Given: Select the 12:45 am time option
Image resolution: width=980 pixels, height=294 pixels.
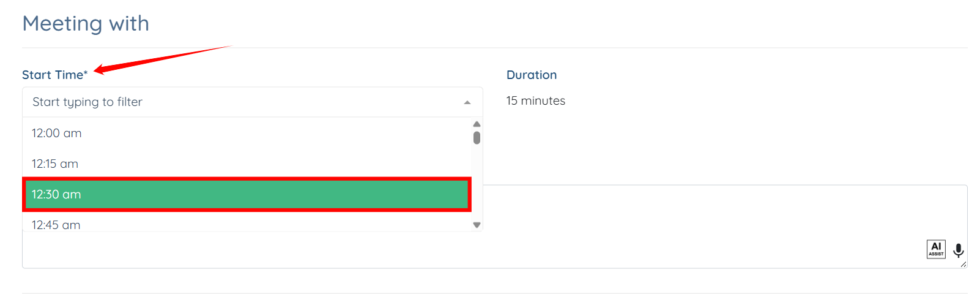Looking at the screenshot, I should pyautogui.click(x=56, y=225).
